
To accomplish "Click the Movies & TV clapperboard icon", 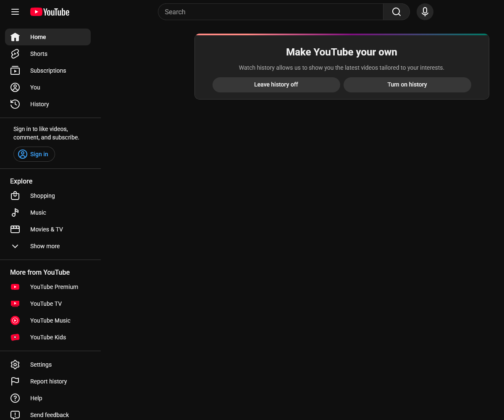I will [x=15, y=229].
